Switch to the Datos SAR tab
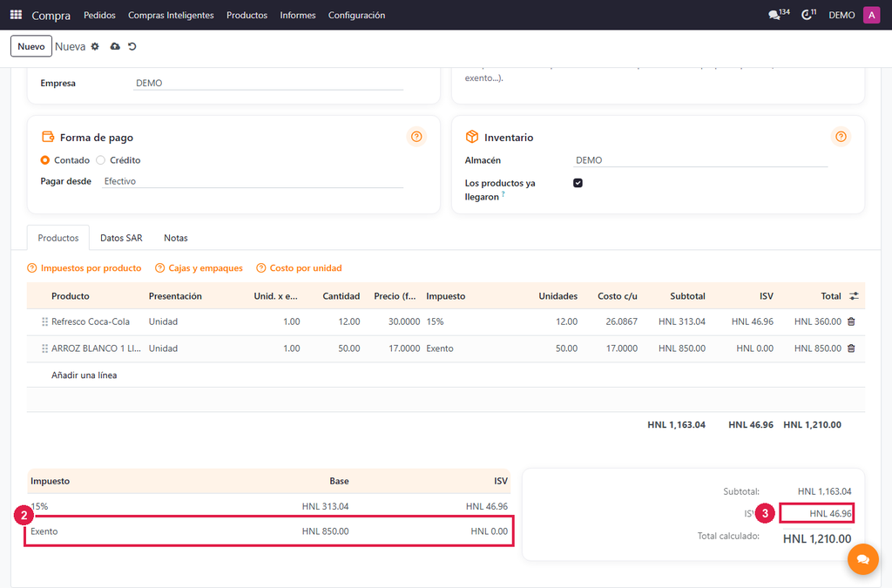Viewport: 892px width, 588px height. click(x=121, y=238)
